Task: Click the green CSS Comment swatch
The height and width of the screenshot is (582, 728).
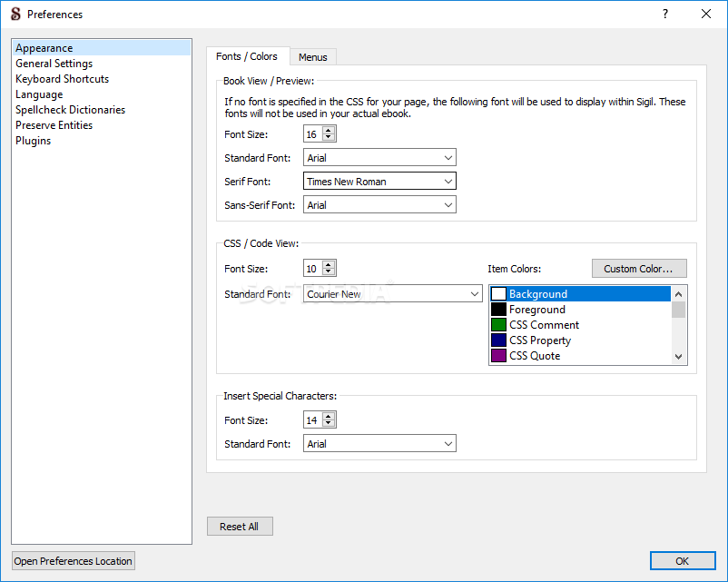Action: coord(498,325)
